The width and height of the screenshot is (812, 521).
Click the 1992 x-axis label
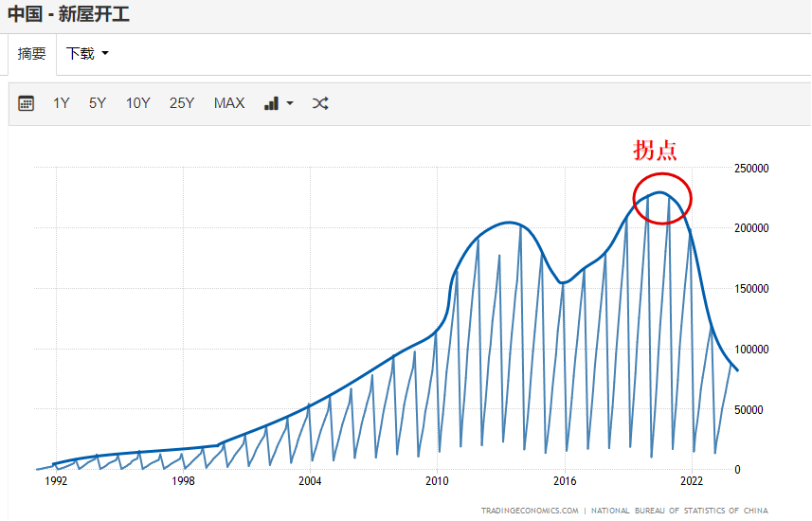[x=56, y=481]
